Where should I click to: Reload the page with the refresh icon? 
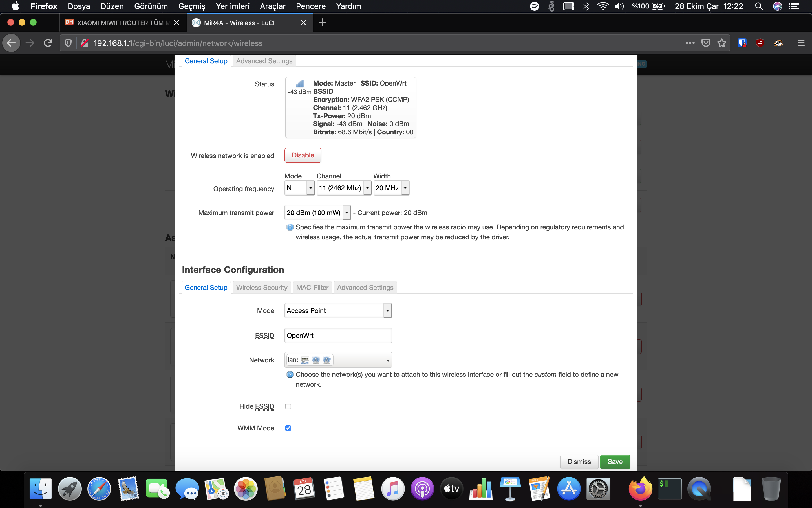[x=48, y=43]
